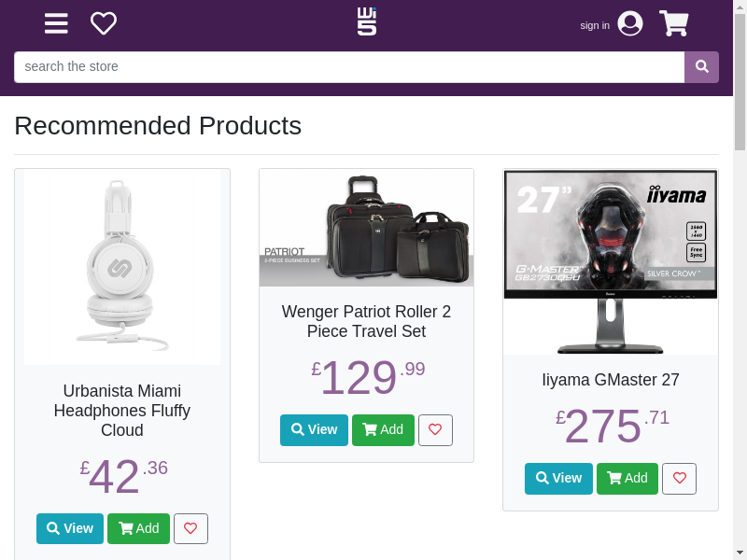
Task: View the Urbanista Miami headphones
Action: tap(70, 528)
